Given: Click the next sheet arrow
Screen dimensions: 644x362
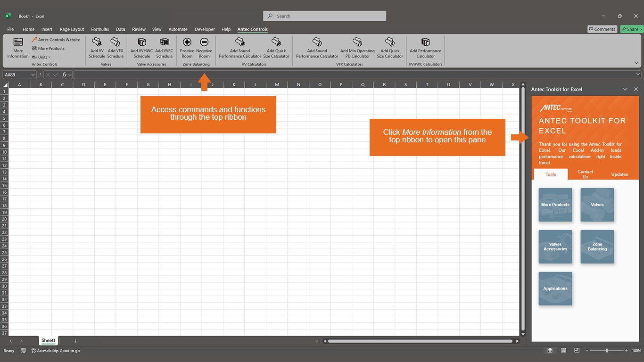Looking at the screenshot, I should click(x=22, y=341).
